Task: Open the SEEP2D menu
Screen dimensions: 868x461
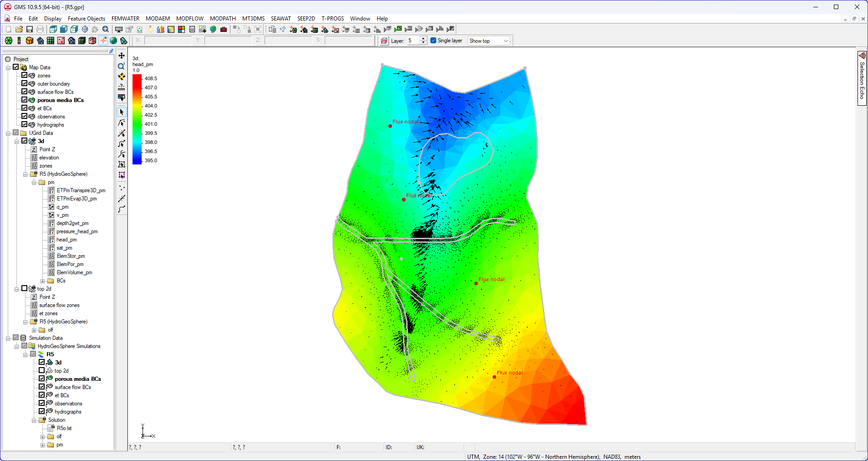Action: (x=306, y=19)
